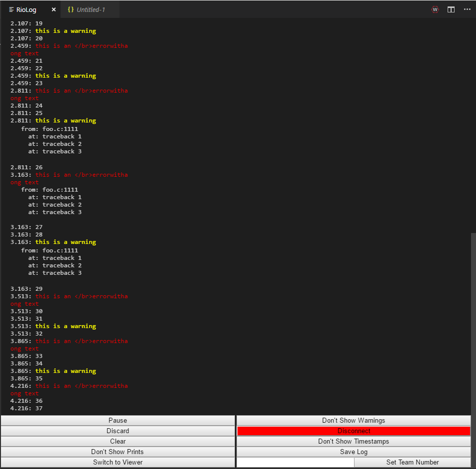
Task: Click log line '2.107: 19'
Action: pyautogui.click(x=26, y=23)
